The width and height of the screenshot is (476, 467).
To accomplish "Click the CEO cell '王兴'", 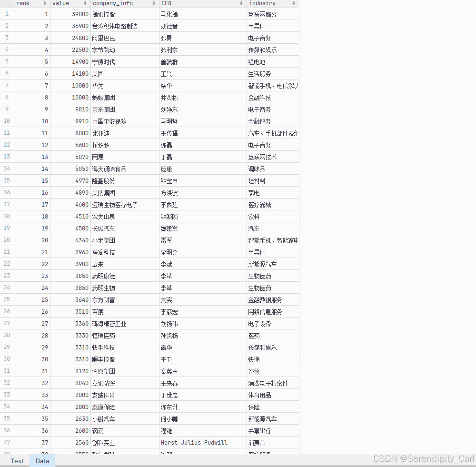I will pyautogui.click(x=203, y=74).
